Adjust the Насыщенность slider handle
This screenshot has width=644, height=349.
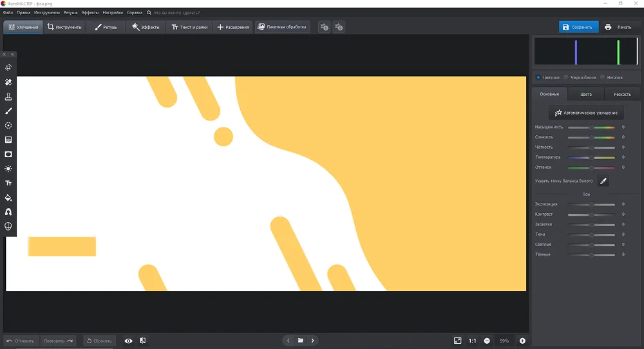[592, 127]
